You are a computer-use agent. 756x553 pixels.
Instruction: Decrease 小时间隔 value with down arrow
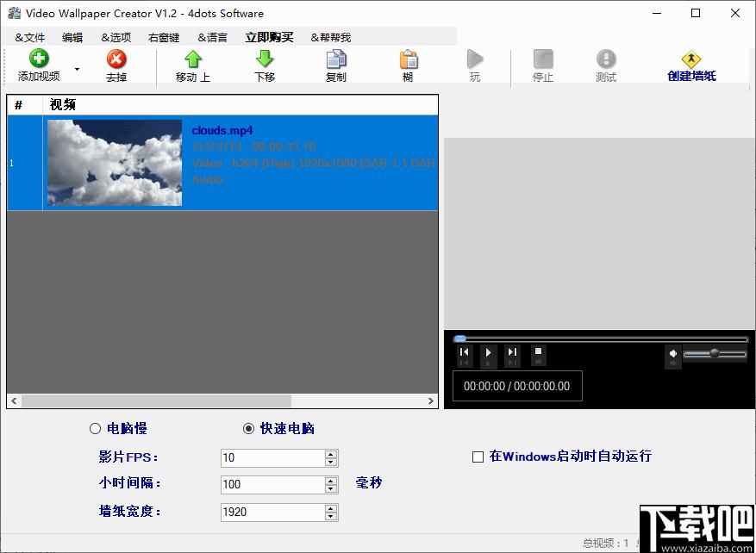[x=331, y=489]
